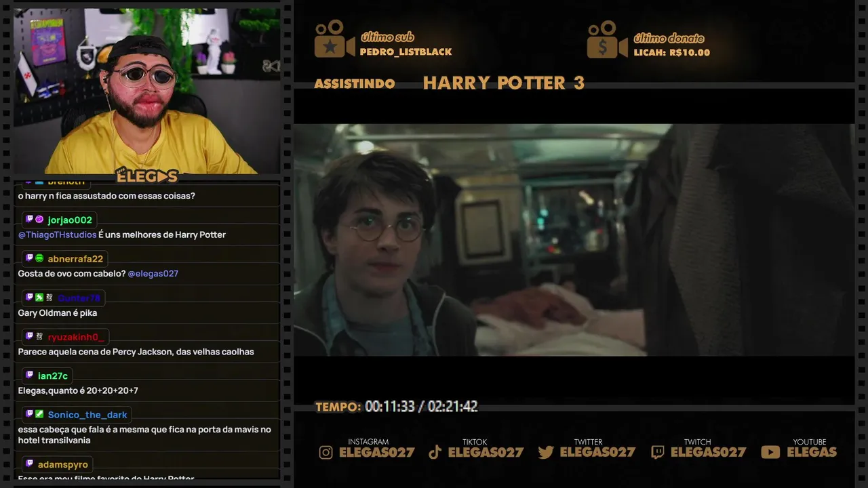The width and height of the screenshot is (868, 488).
Task: Click the Twitter ELEGAS027 handle text
Action: click(x=597, y=453)
